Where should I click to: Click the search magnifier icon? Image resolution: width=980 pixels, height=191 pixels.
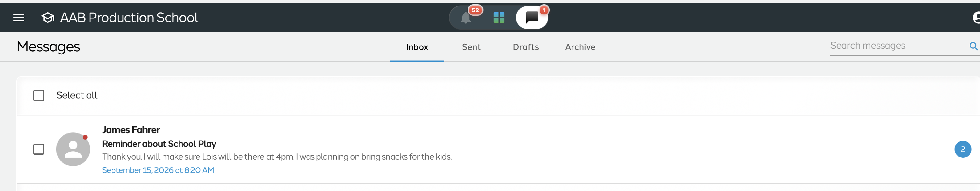(x=973, y=46)
